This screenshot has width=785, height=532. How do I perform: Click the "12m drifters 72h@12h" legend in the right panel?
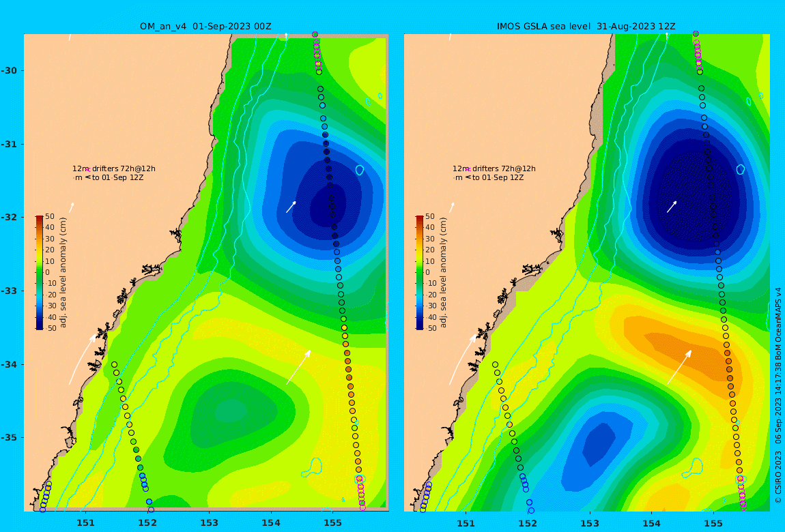[x=494, y=169]
